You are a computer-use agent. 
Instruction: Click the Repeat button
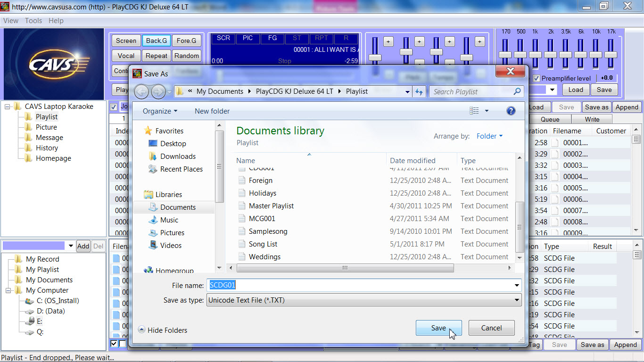(x=157, y=56)
